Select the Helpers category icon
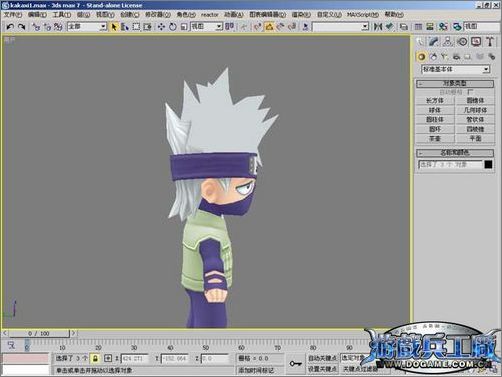 [x=468, y=57]
